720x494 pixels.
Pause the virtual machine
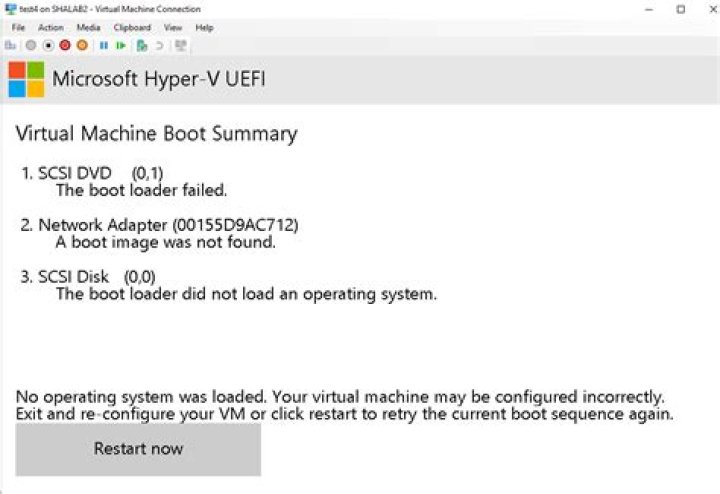104,45
